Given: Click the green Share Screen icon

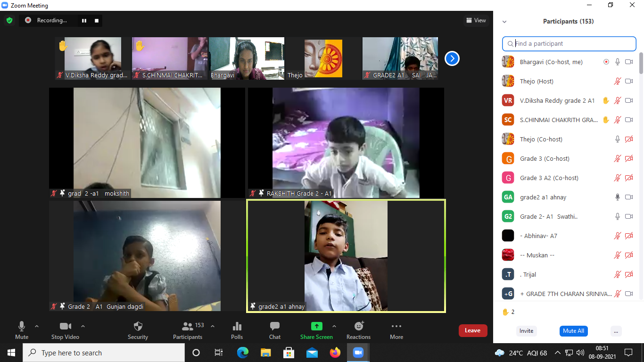Looking at the screenshot, I should [x=316, y=326].
